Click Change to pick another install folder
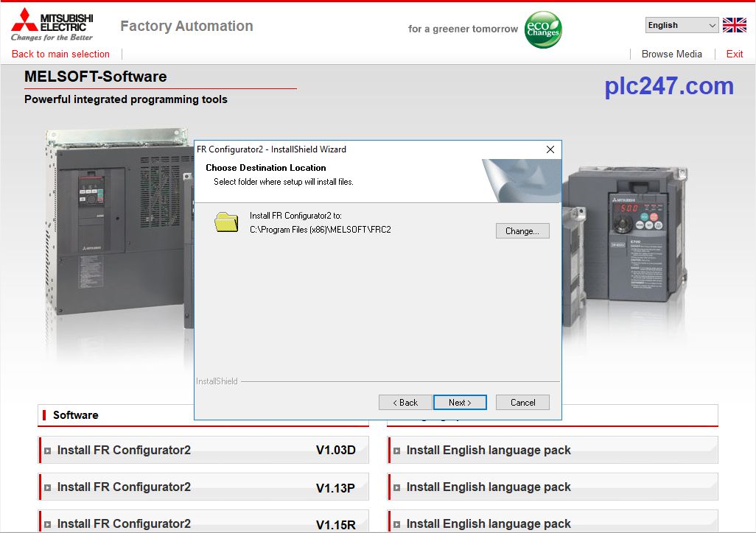 pyautogui.click(x=522, y=230)
